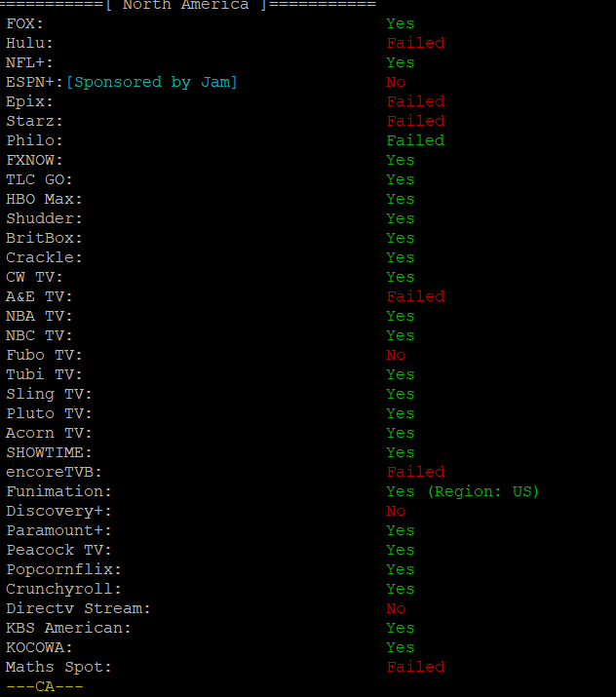
Task: Click the Failed status next to Philo
Action: pyautogui.click(x=415, y=140)
